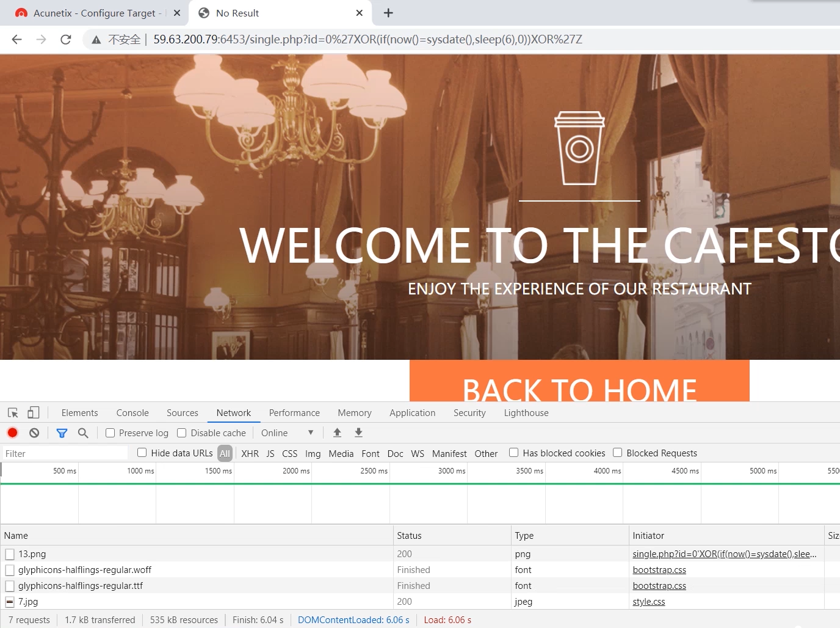Screen dimensions: 840x628
Task: Stop recording the network log
Action: 12,433
